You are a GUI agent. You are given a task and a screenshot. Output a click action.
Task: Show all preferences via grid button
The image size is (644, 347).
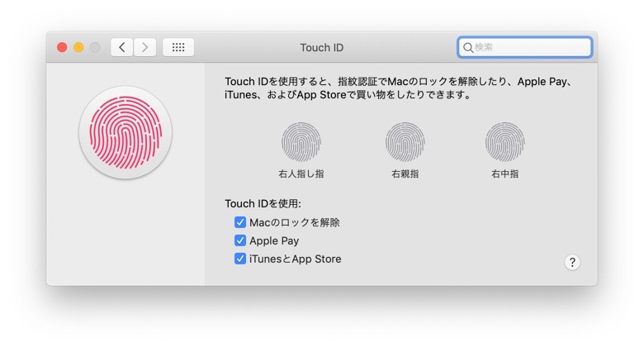[178, 47]
